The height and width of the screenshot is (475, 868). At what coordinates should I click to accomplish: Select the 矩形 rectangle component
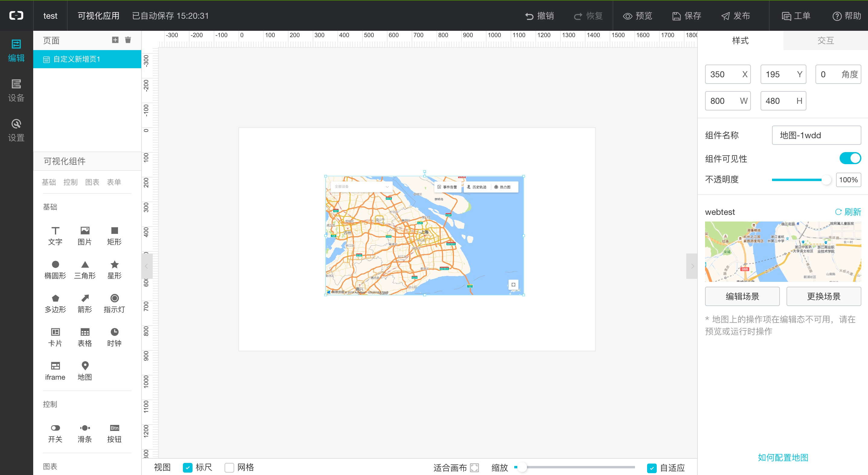coord(115,236)
